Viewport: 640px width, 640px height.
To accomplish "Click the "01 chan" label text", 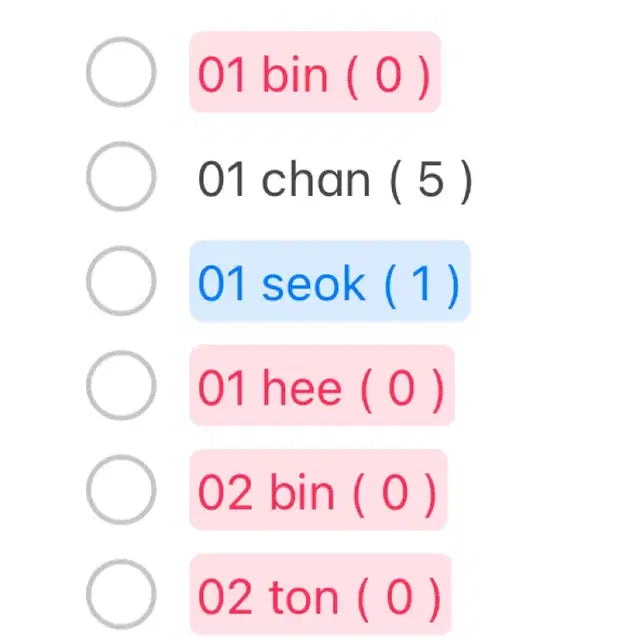I will pos(284,179).
